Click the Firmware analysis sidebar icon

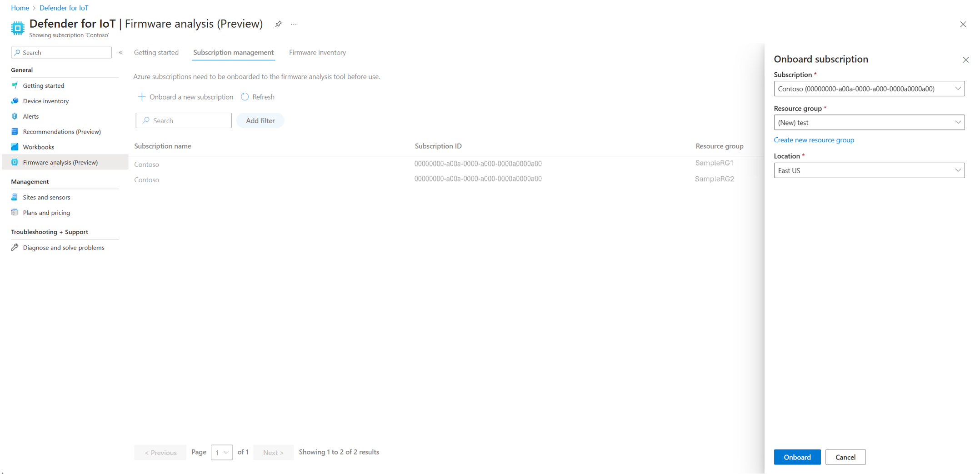pos(15,162)
